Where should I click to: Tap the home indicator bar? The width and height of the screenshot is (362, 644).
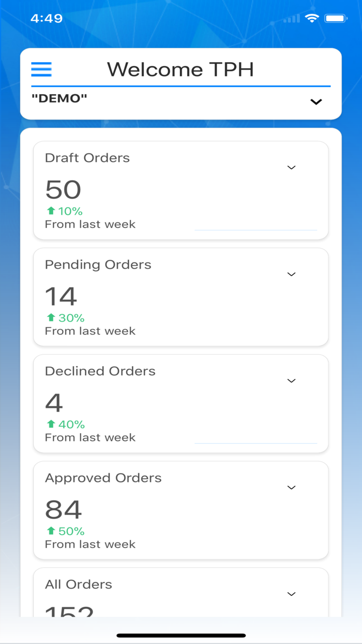click(181, 635)
